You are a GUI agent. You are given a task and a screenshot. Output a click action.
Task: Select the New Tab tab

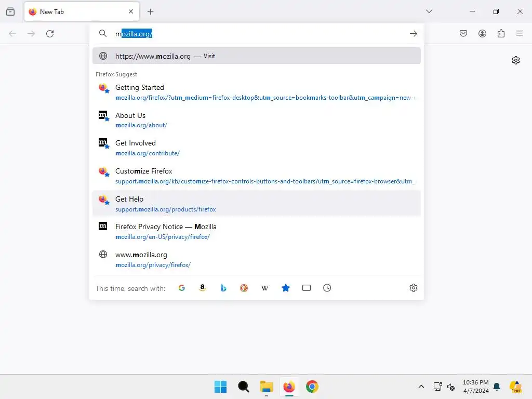click(x=82, y=11)
